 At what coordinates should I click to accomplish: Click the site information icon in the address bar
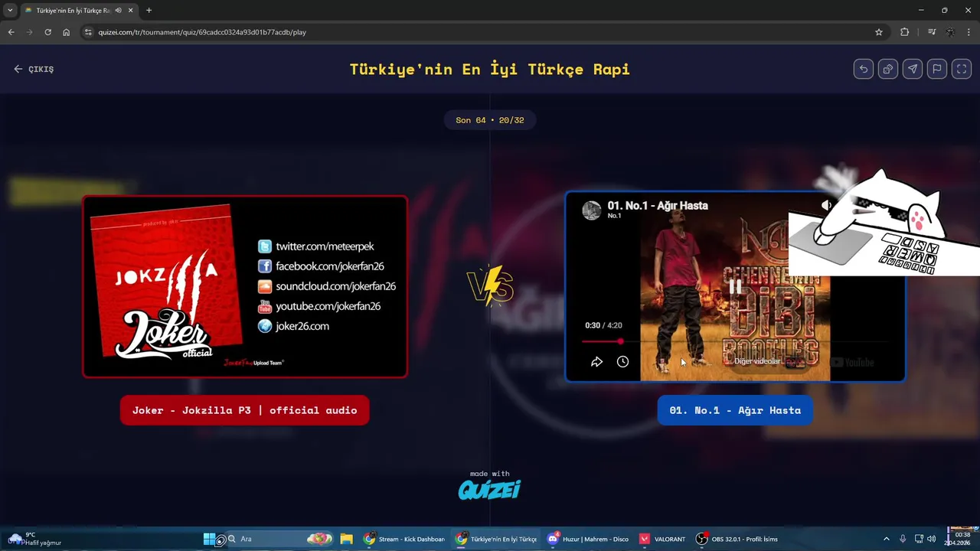click(x=88, y=32)
